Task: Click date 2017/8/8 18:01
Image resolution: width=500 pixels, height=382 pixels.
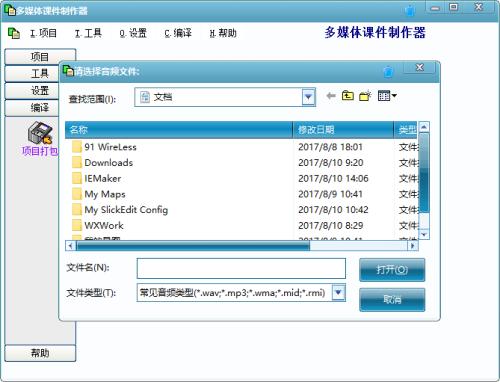Action: [x=330, y=147]
